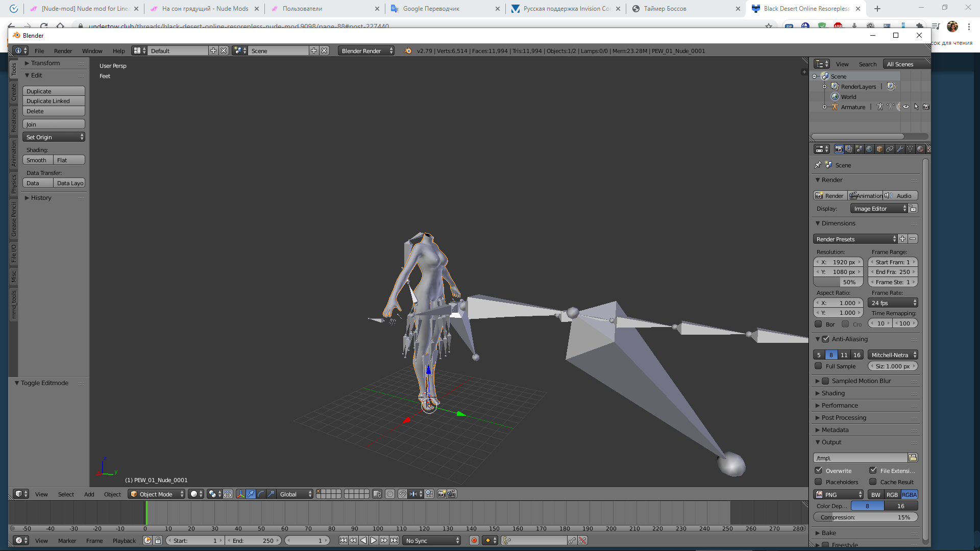Screen dimensions: 980x551
Task: Enable the Placeholders checkbox
Action: click(x=818, y=482)
